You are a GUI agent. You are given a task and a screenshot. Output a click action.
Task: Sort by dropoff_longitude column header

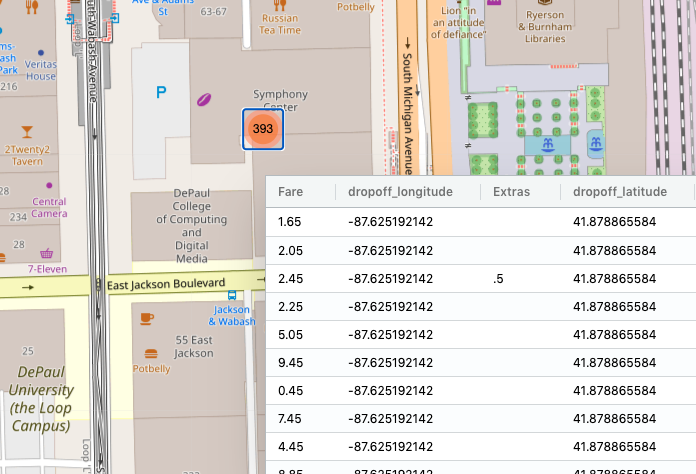pos(400,191)
